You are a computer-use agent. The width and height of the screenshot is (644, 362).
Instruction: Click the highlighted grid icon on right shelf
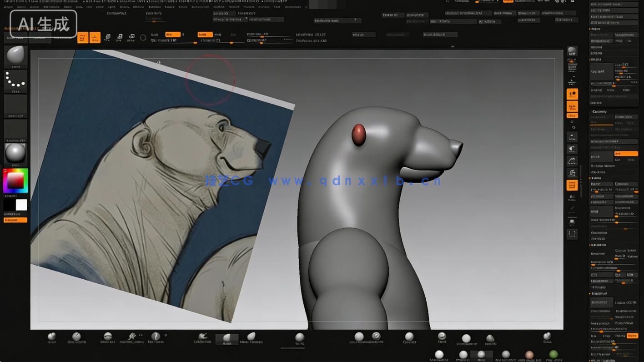572,185
